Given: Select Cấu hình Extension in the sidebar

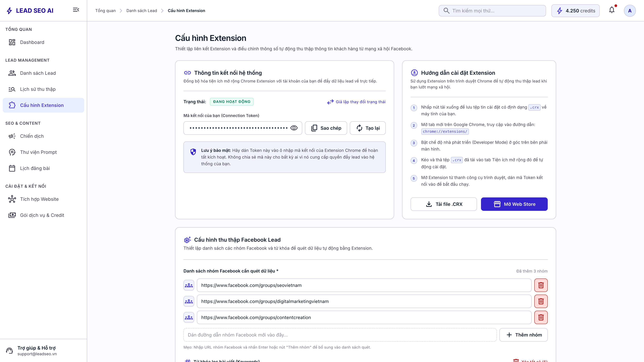Looking at the screenshot, I should click(x=43, y=105).
